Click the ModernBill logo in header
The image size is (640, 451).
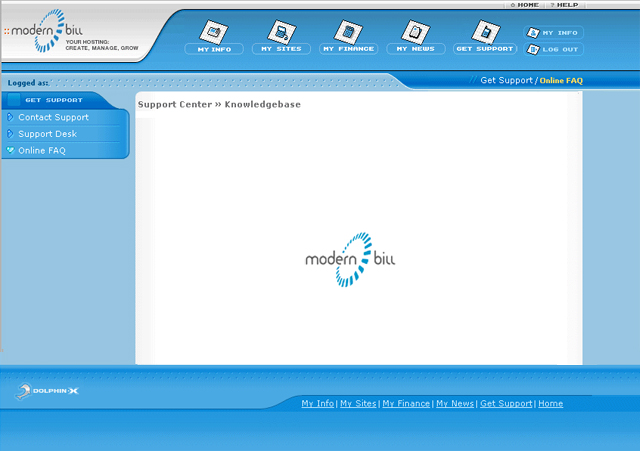45,31
